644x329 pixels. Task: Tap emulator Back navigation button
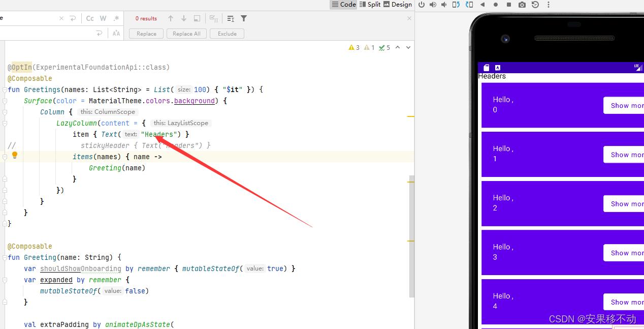(x=482, y=5)
